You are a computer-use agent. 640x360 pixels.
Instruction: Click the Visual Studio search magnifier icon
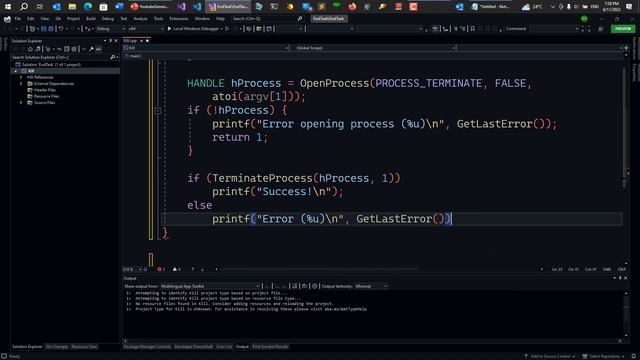300,18
